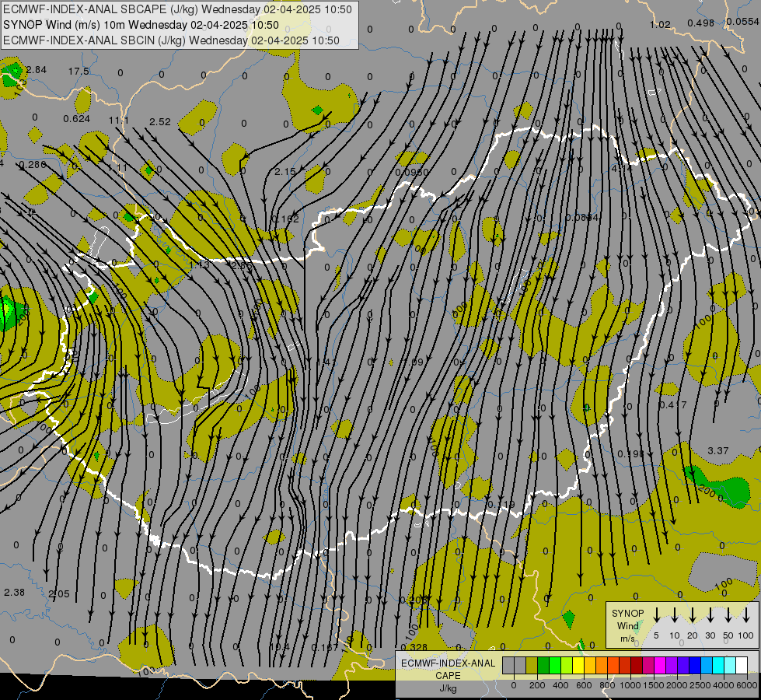761x700 pixels.
Task: Click the 0.624 value on the map
Action: pos(77,118)
